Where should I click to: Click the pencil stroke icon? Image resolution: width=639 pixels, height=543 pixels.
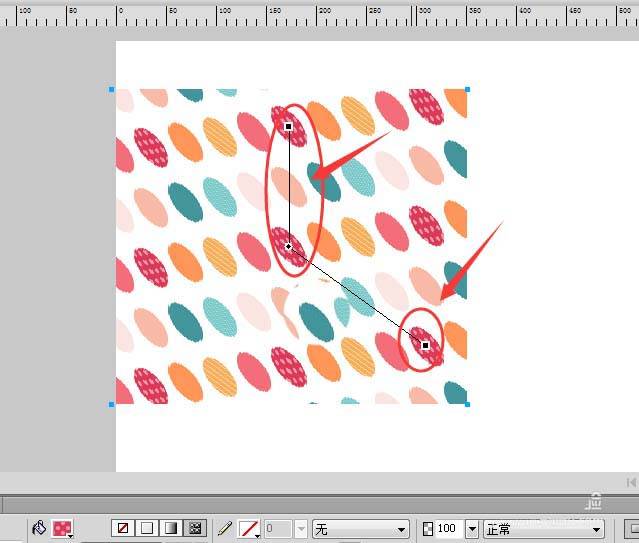(225, 528)
